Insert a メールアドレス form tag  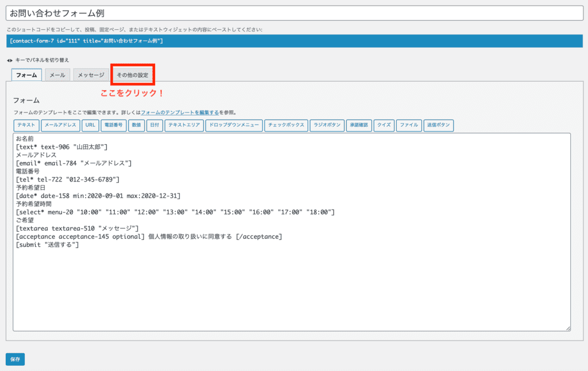60,125
